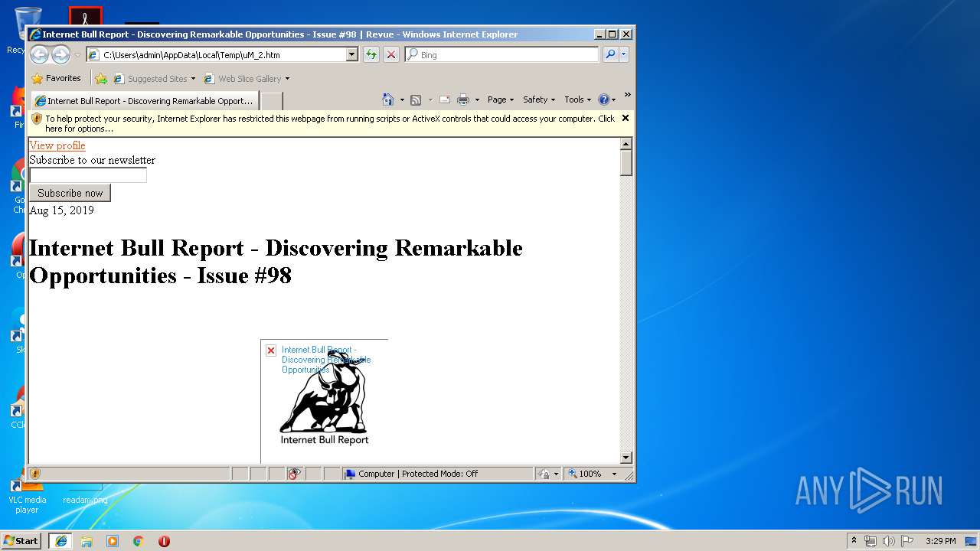This screenshot has height=551, width=980.
Task: Go back with the Back arrow button
Action: click(x=39, y=54)
